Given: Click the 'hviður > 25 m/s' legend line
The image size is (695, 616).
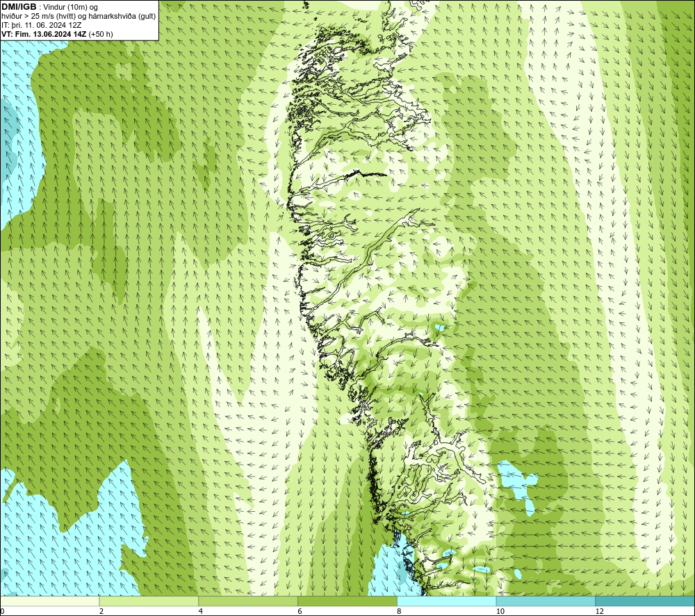Looking at the screenshot, I should click(x=79, y=17).
